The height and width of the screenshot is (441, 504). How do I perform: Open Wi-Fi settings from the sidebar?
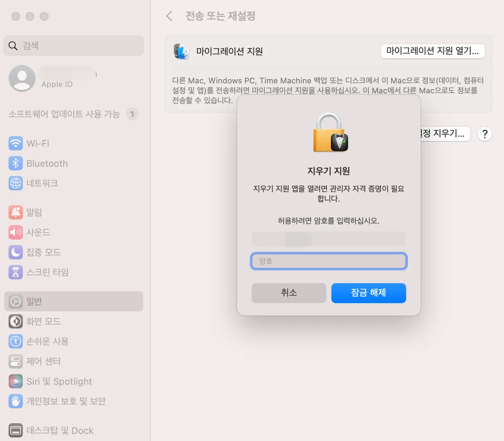pyautogui.click(x=37, y=143)
